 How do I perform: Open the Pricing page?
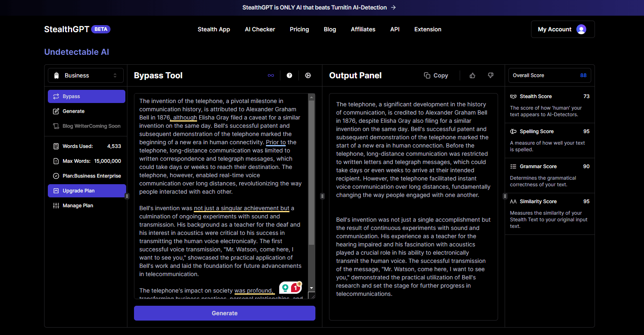pos(299,29)
